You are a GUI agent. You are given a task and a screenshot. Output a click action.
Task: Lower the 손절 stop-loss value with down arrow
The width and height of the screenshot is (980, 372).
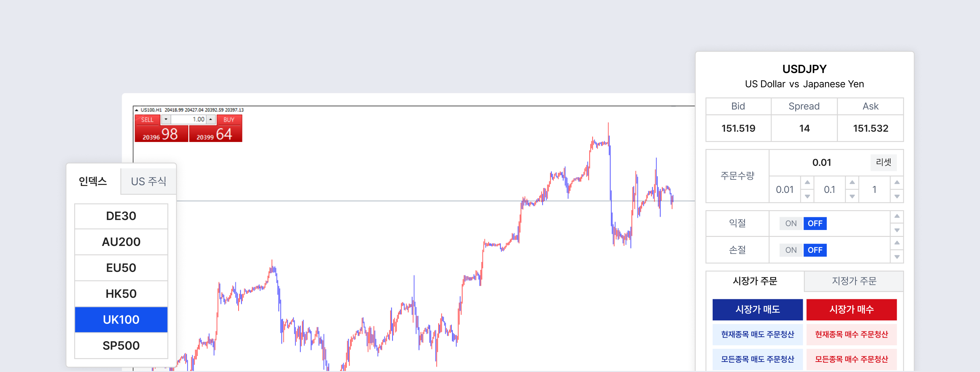click(897, 257)
